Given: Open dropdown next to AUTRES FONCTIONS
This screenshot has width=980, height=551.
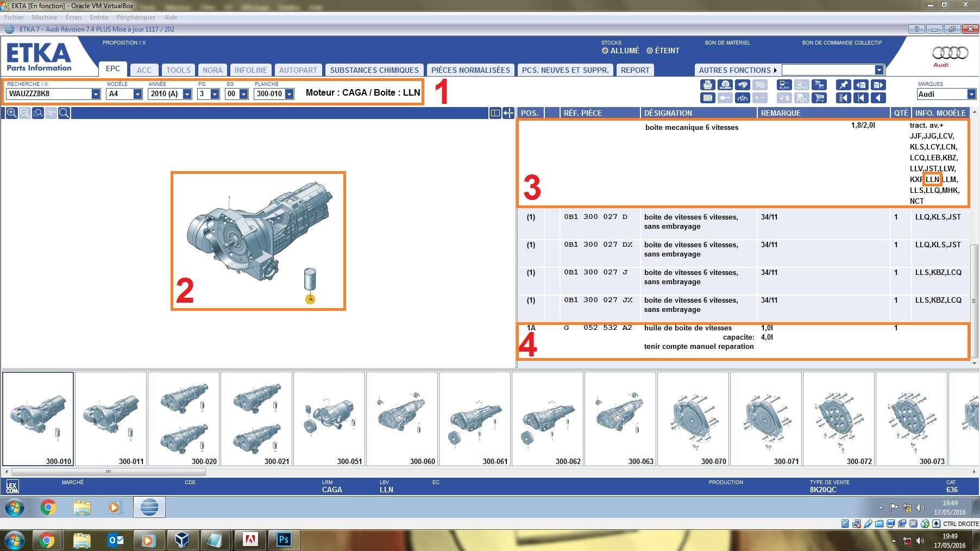Looking at the screenshot, I should pos(879,70).
